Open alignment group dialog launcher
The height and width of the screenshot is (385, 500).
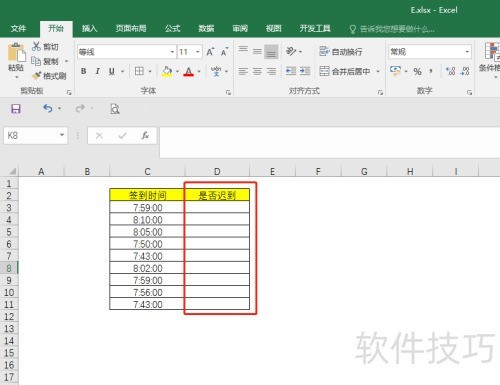(x=380, y=92)
